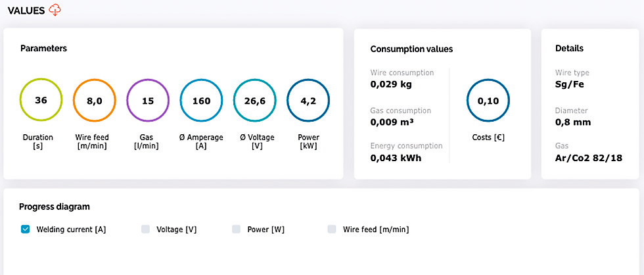Screen dimensions: 644x275
Task: Click the Costs circle showing 0,10
Action: (488, 101)
